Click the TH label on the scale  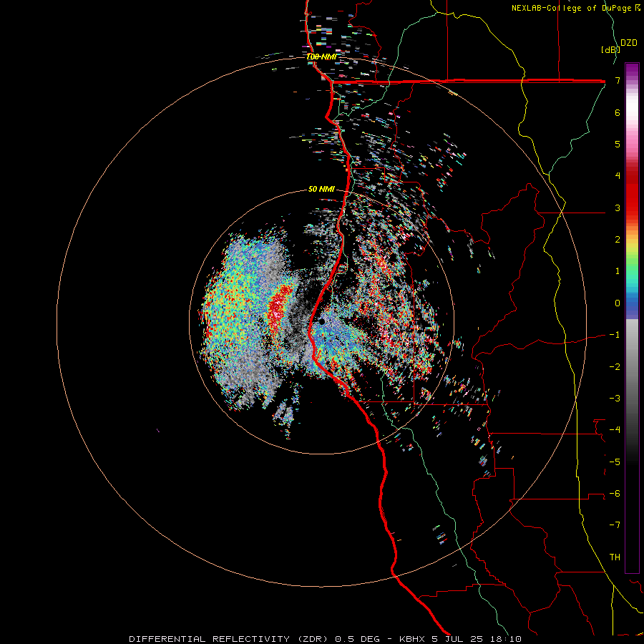[615, 557]
